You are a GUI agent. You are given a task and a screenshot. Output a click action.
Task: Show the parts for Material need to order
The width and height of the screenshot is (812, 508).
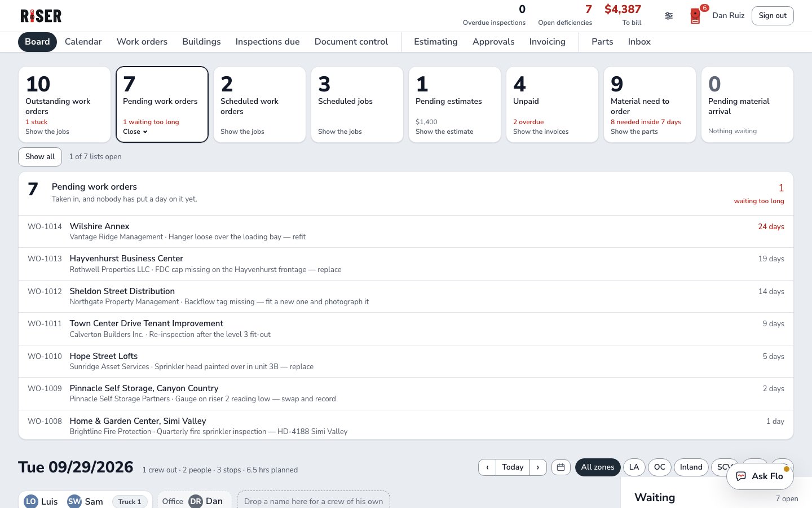(x=634, y=132)
